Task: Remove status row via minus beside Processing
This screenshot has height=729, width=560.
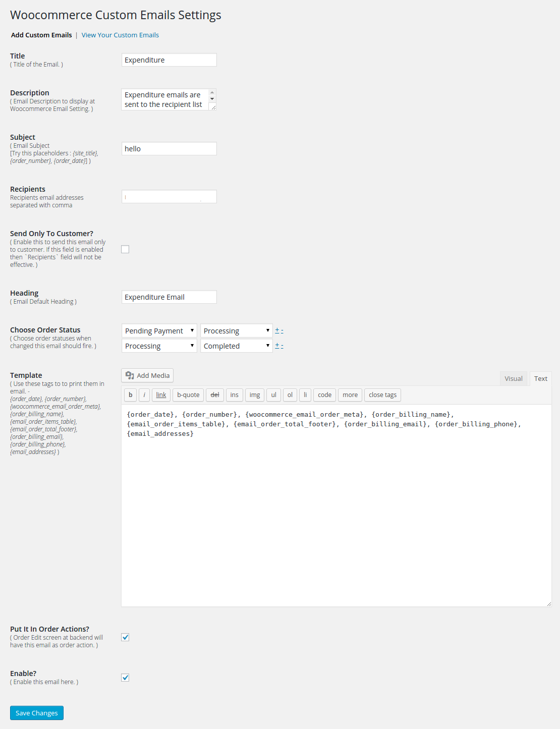Action: [282, 331]
